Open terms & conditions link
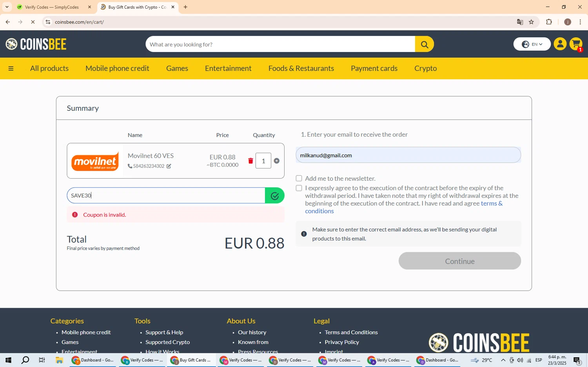Screen dimensions: 588x367 [x=404, y=207]
